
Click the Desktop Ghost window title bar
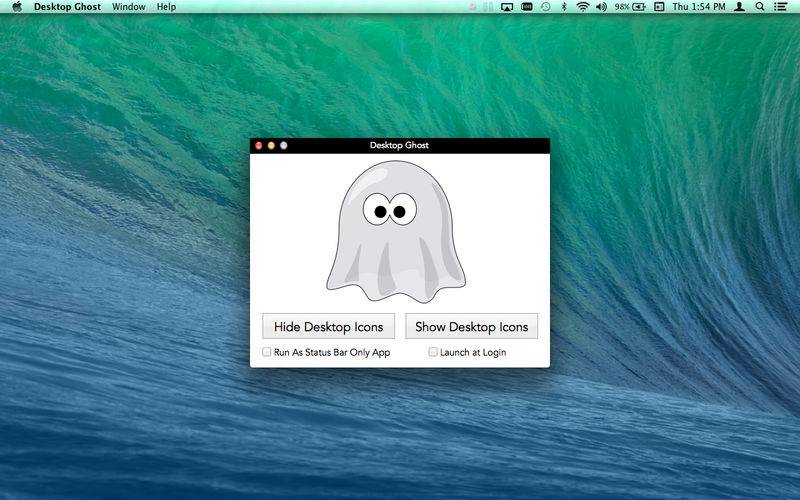pyautogui.click(x=399, y=145)
